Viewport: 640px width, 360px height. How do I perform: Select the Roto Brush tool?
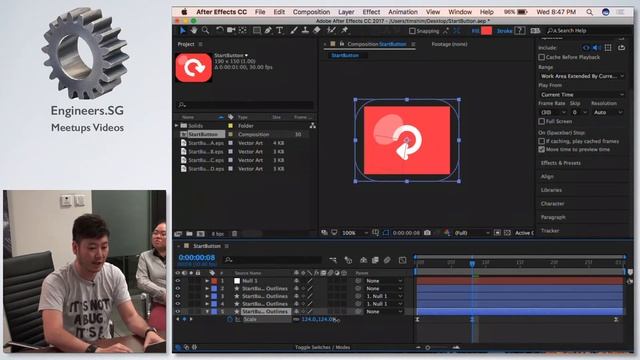(331, 31)
